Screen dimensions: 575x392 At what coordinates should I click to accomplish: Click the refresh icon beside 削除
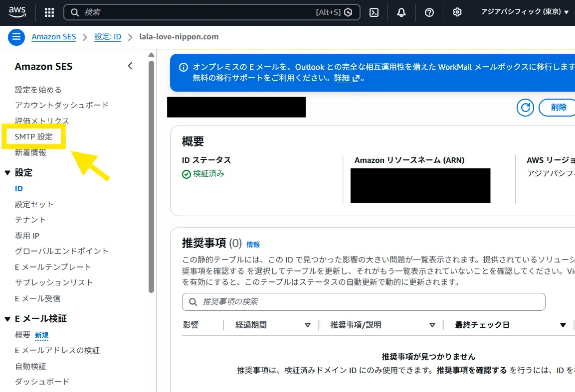coord(525,107)
